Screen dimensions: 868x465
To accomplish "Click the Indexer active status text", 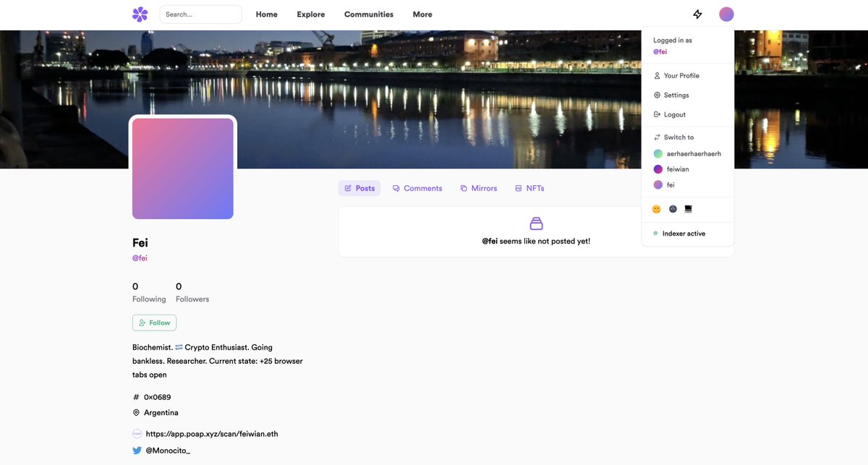I will (684, 234).
